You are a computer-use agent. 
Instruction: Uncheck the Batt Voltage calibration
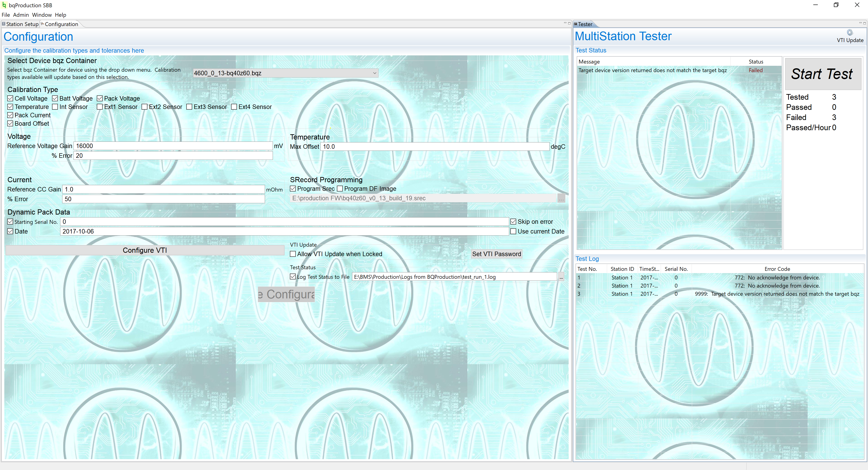click(x=55, y=98)
